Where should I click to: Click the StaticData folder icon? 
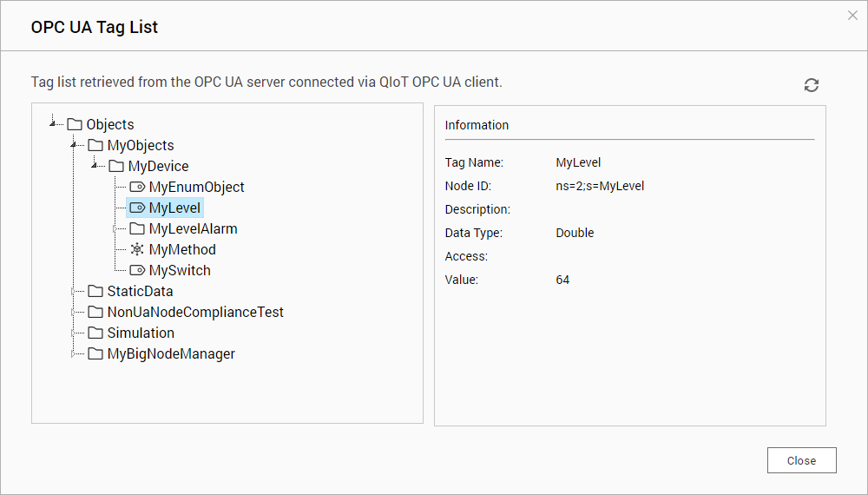pyautogui.click(x=95, y=291)
